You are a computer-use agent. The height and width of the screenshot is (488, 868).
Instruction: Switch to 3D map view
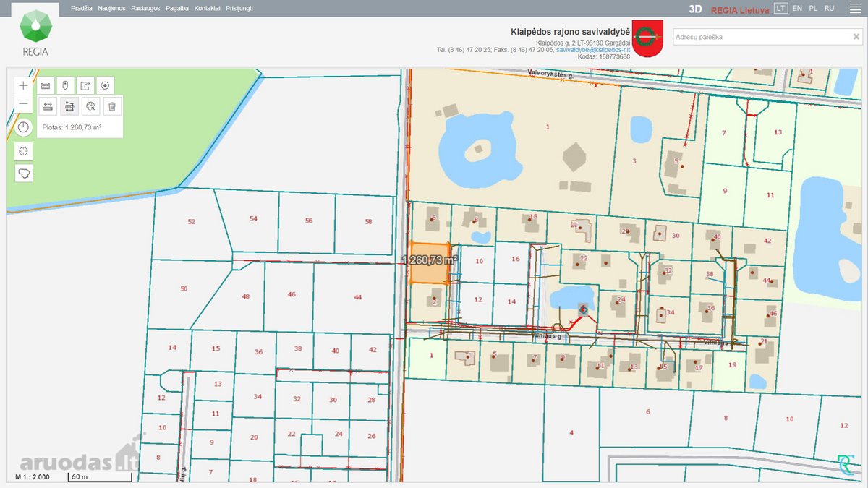(x=696, y=9)
